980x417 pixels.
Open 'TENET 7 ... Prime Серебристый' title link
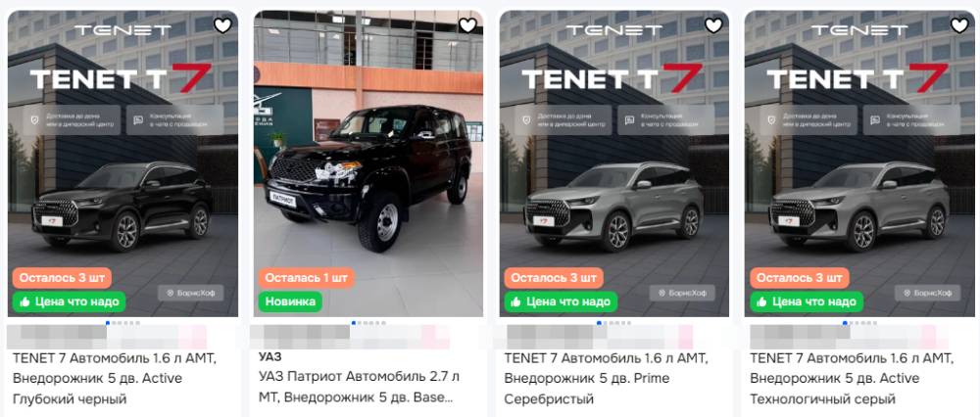(606, 378)
